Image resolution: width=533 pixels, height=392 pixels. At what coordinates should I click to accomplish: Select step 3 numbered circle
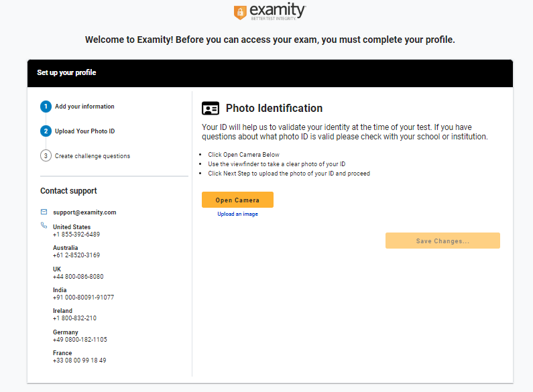[x=46, y=156]
